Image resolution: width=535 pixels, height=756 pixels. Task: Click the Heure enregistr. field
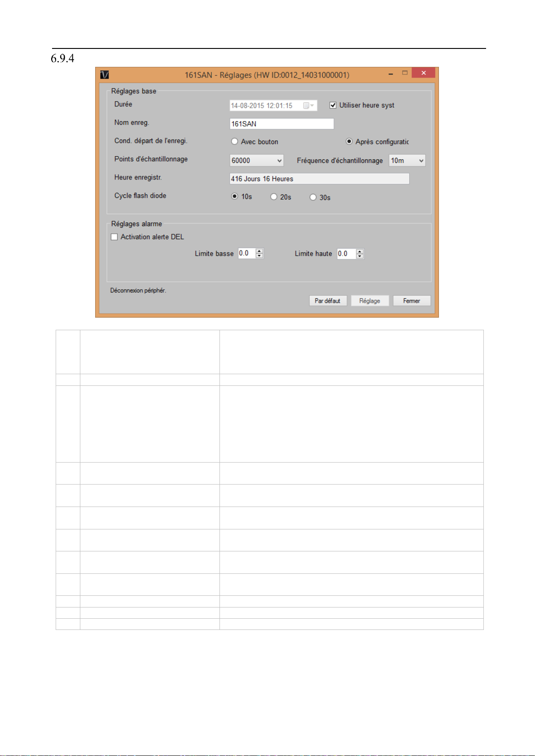[x=320, y=179]
